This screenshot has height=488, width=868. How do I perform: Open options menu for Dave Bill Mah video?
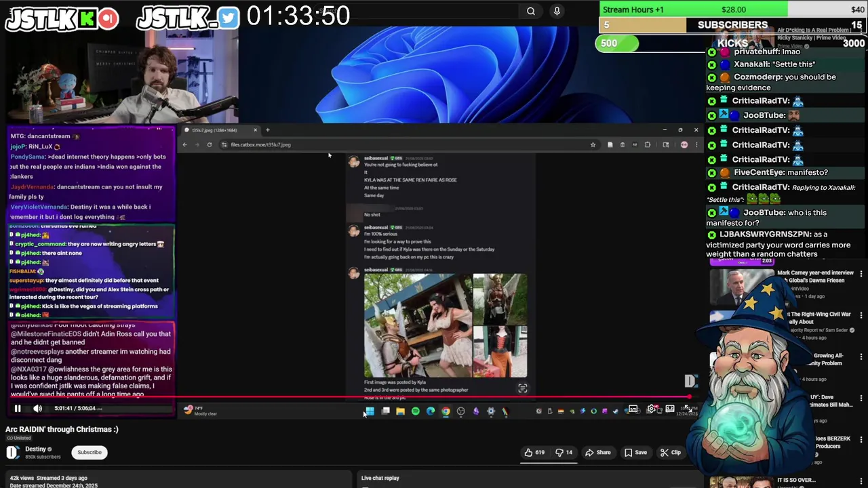[x=861, y=399]
